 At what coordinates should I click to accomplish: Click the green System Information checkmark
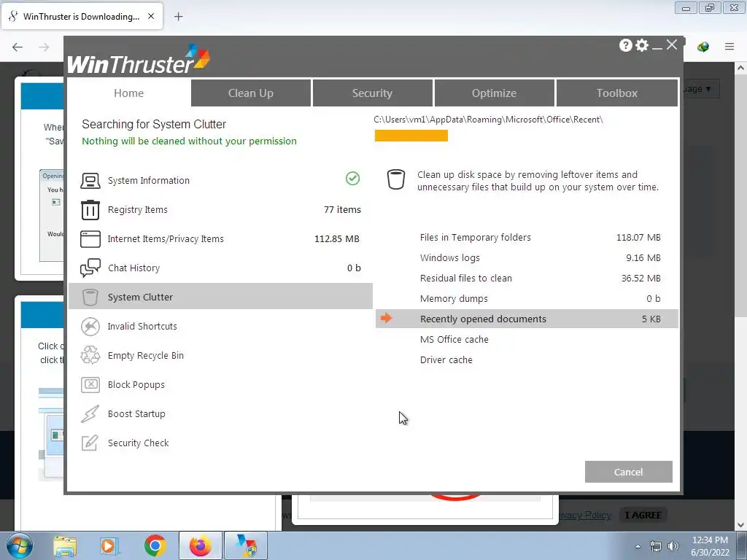point(352,179)
